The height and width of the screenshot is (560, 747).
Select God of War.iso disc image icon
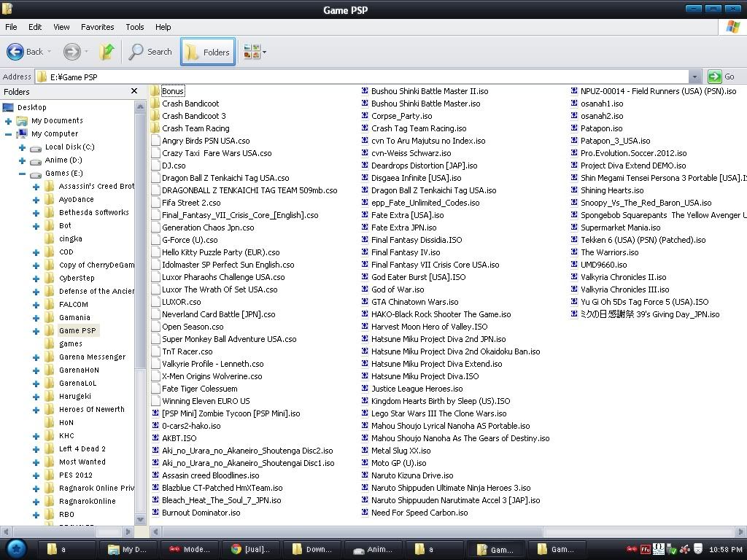tap(365, 289)
